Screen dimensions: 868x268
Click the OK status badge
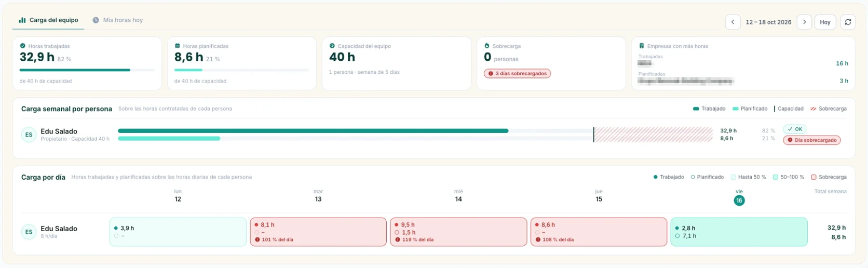click(794, 129)
